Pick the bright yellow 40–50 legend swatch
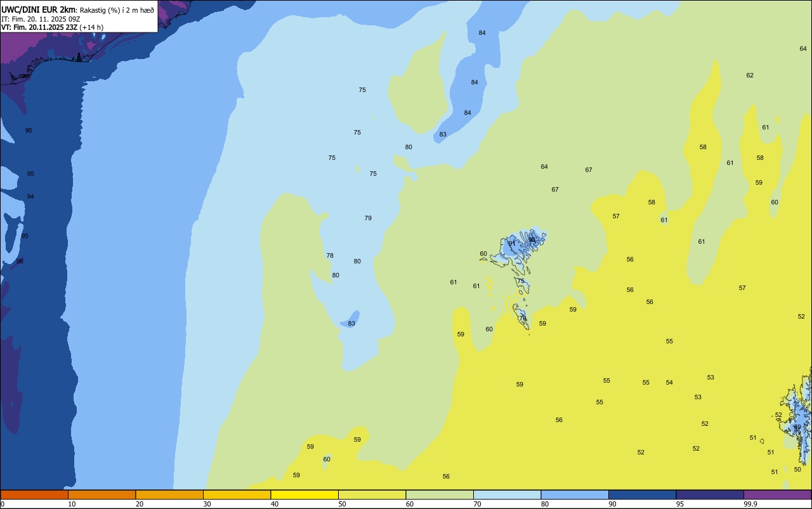The height and width of the screenshot is (509, 812). pyautogui.click(x=304, y=494)
